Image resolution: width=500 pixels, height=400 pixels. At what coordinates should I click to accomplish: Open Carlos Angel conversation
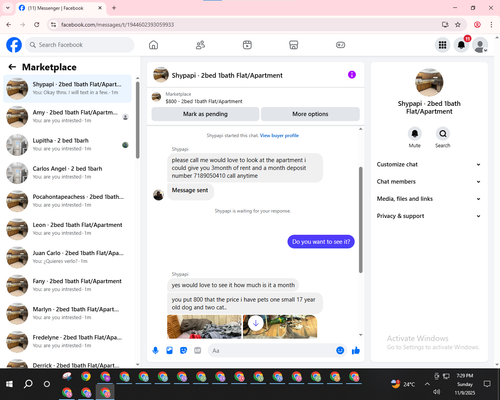(x=68, y=173)
